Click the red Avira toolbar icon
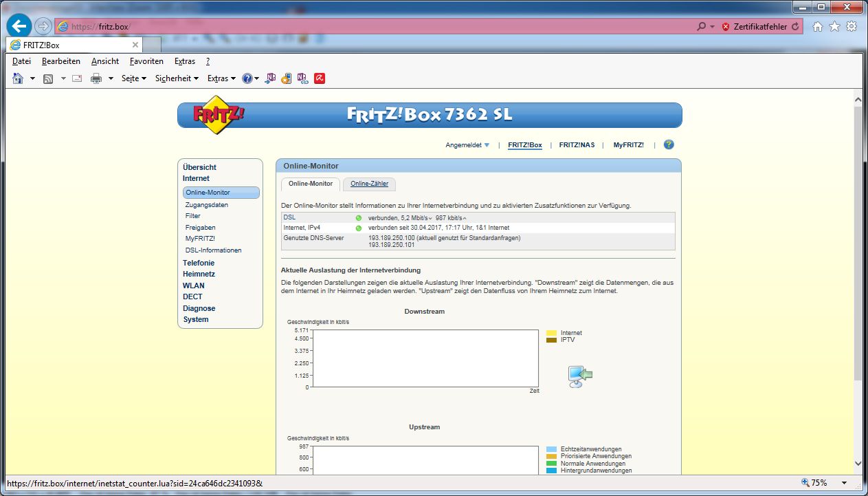The height and width of the screenshot is (496, 868). click(x=320, y=78)
